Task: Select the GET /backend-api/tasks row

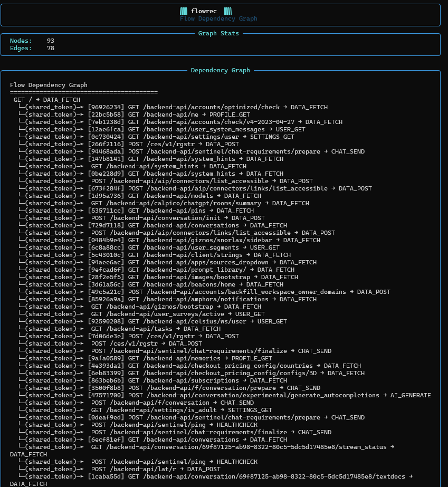Action: [120, 329]
